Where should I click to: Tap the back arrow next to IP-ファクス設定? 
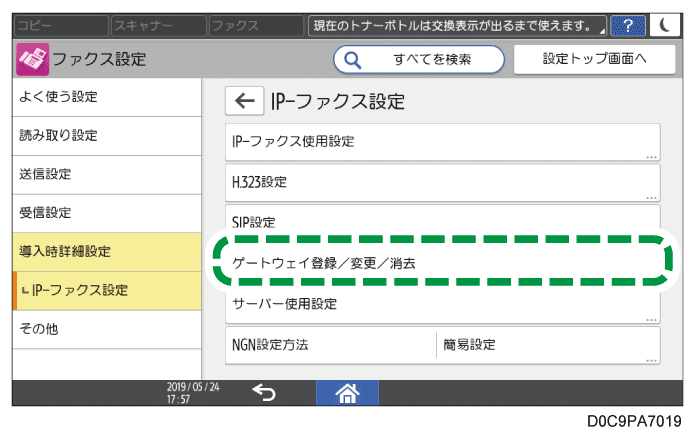pos(245,101)
